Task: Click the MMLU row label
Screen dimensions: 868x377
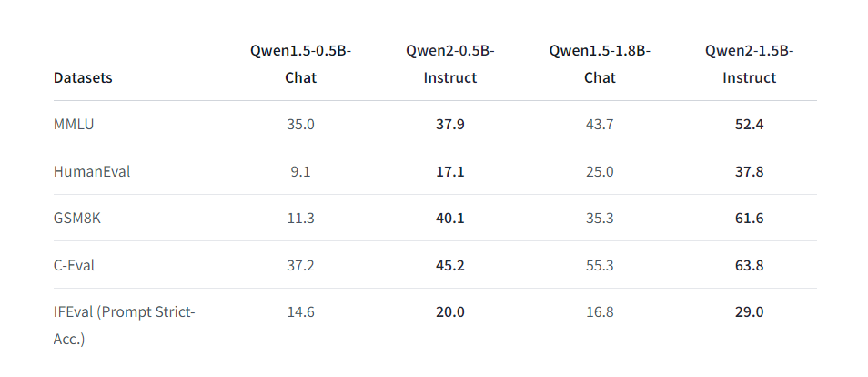Action: [74, 124]
